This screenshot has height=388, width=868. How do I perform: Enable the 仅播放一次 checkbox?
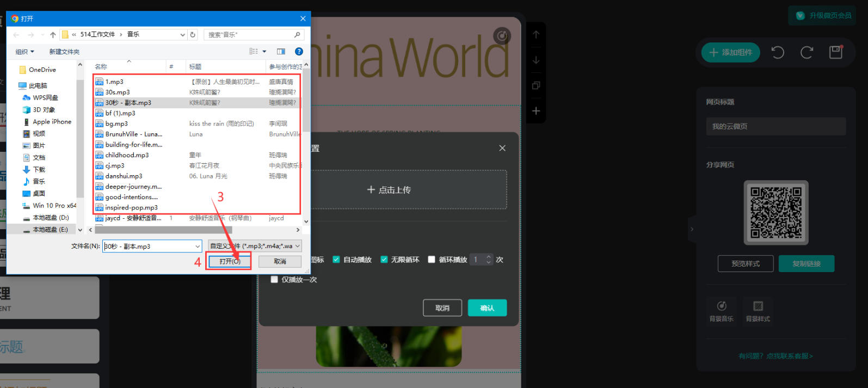(274, 280)
